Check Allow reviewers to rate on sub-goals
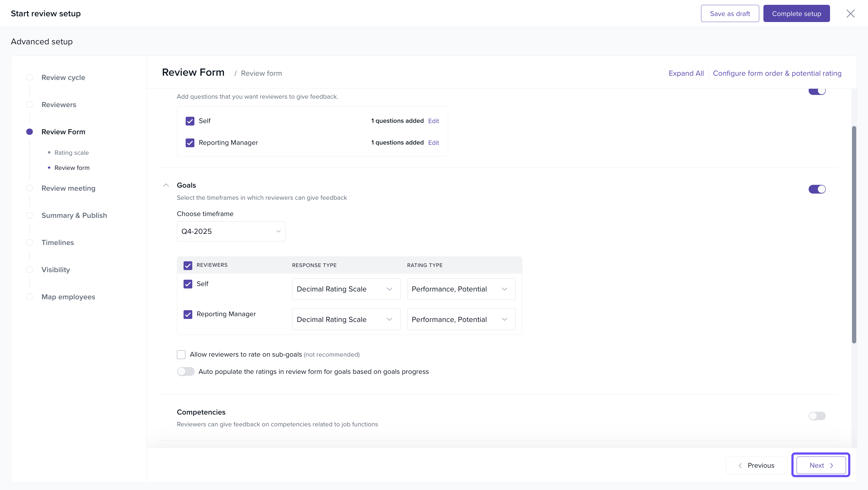 pyautogui.click(x=181, y=355)
